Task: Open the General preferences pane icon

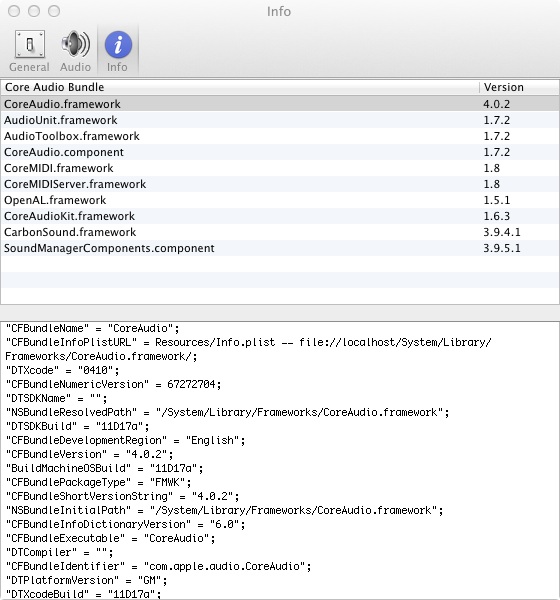Action: (29, 44)
